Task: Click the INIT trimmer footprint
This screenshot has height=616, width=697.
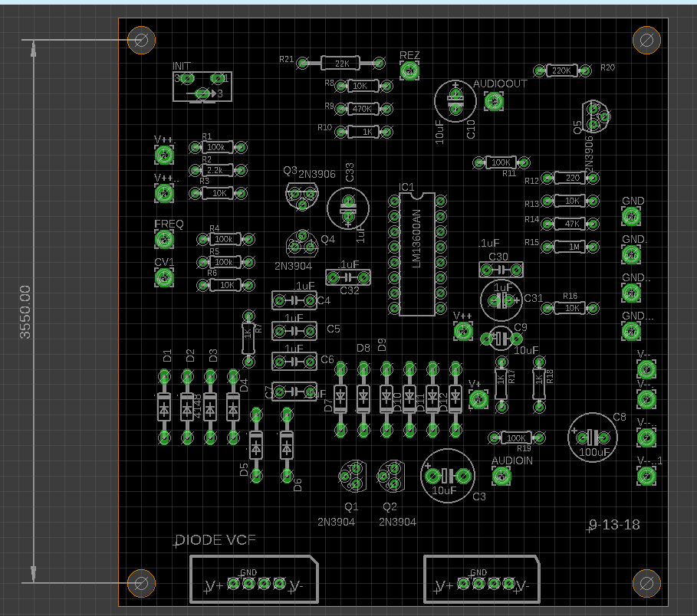Action: 202,86
